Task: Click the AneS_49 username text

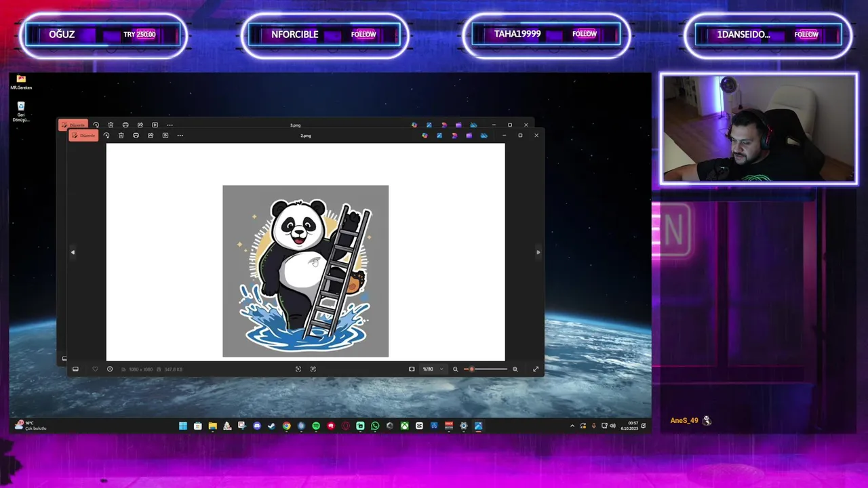Action: 684,421
